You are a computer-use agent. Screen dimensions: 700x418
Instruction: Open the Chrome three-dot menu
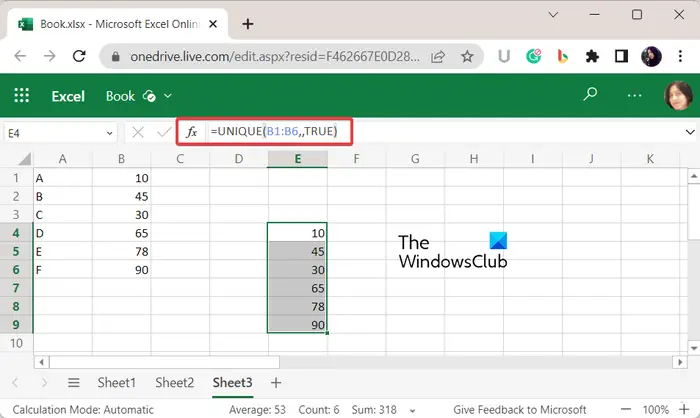[680, 56]
